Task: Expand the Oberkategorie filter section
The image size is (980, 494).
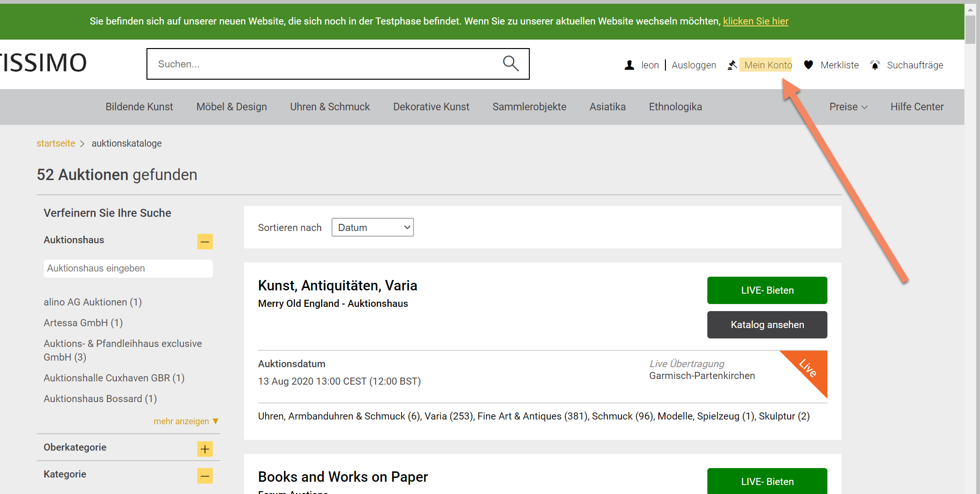Action: pos(205,449)
